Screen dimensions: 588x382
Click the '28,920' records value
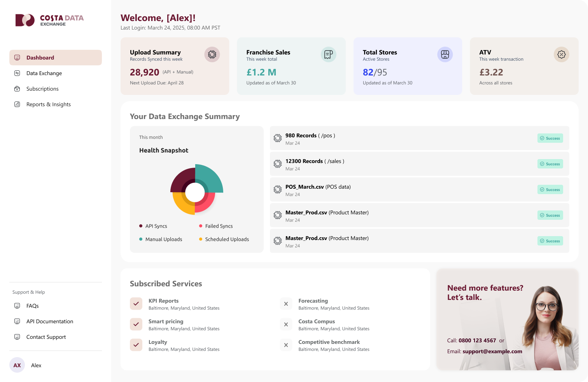(144, 72)
